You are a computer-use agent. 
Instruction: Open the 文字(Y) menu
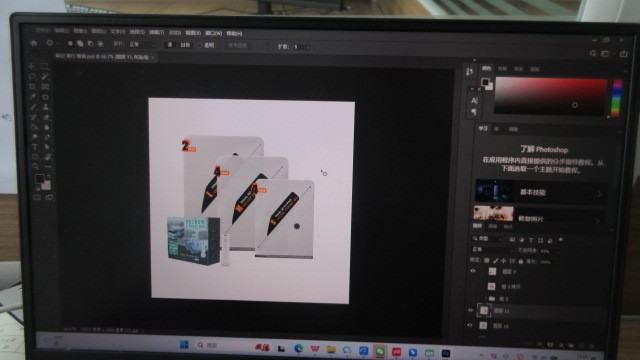click(x=118, y=31)
